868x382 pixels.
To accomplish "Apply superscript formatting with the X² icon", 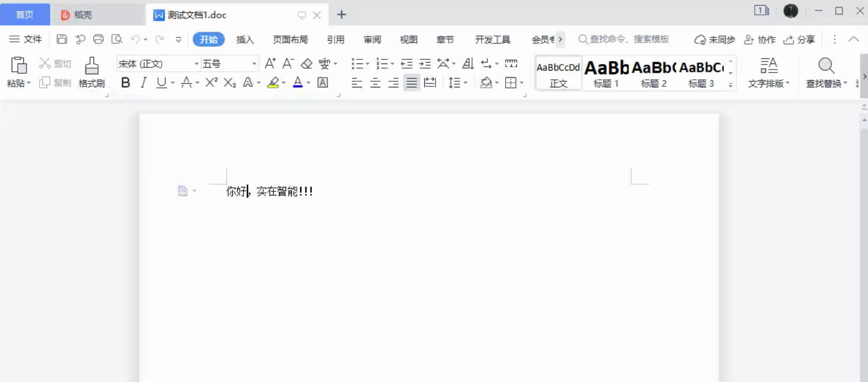I will (211, 82).
